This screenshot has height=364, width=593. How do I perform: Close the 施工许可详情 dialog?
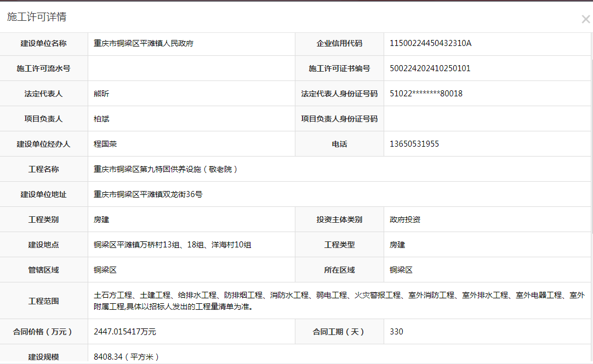point(585,20)
